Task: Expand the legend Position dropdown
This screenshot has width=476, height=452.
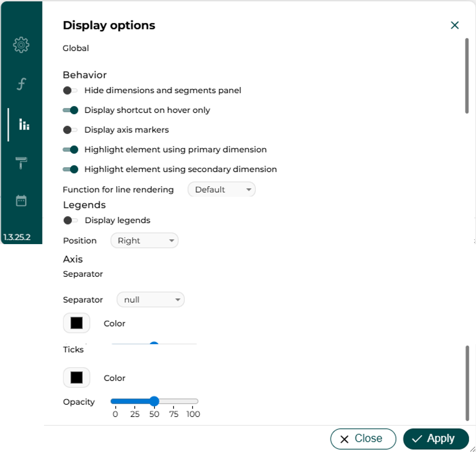Action: tap(144, 240)
